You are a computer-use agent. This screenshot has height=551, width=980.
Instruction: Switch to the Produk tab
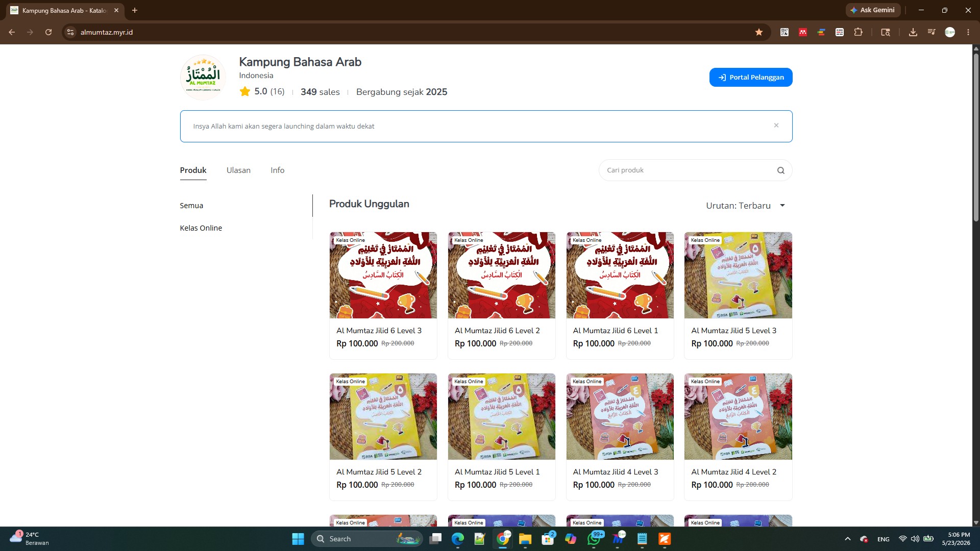pyautogui.click(x=193, y=170)
